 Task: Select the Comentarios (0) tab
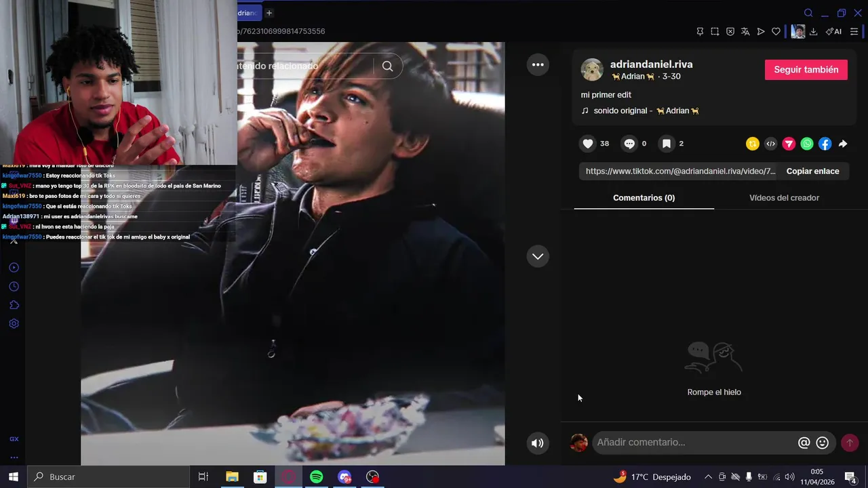click(x=644, y=198)
